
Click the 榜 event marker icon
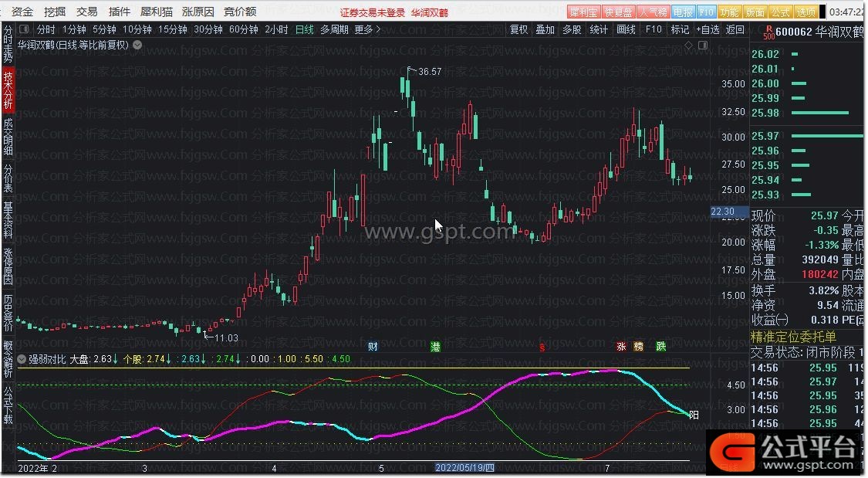tap(638, 347)
